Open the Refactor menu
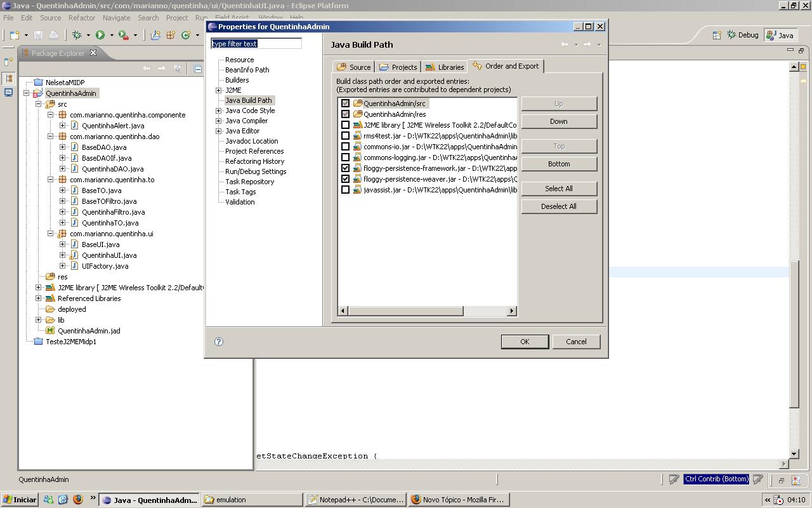Image resolution: width=812 pixels, height=508 pixels. pyautogui.click(x=82, y=18)
